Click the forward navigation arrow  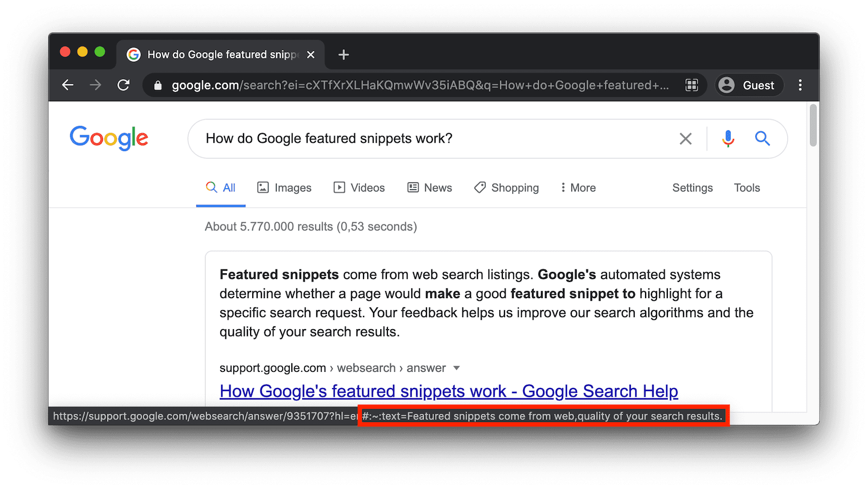(x=95, y=85)
